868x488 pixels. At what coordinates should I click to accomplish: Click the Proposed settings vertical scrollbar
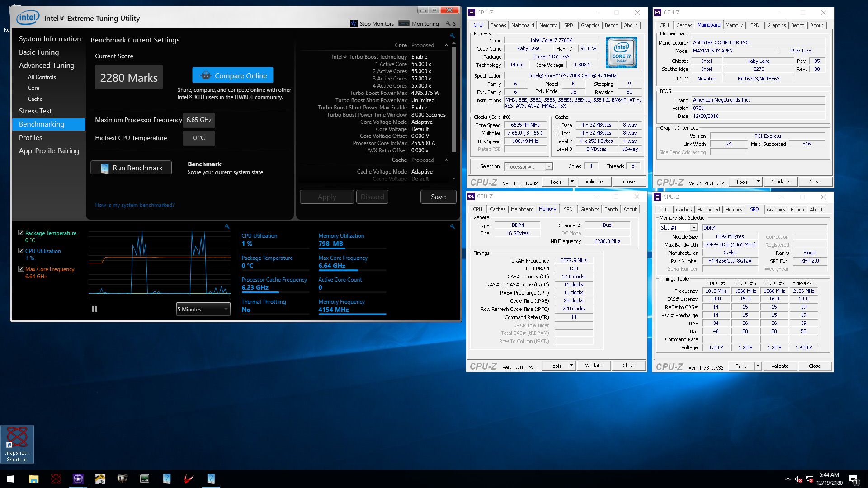click(x=453, y=99)
